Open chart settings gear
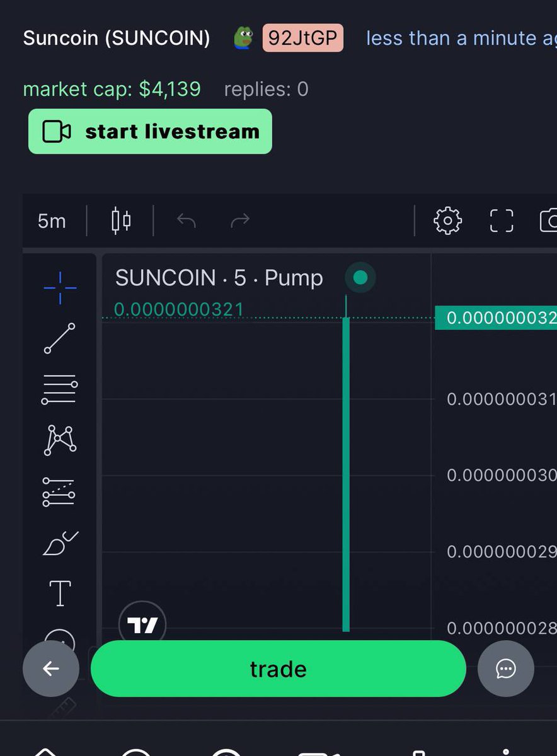The height and width of the screenshot is (756, 557). pos(447,221)
